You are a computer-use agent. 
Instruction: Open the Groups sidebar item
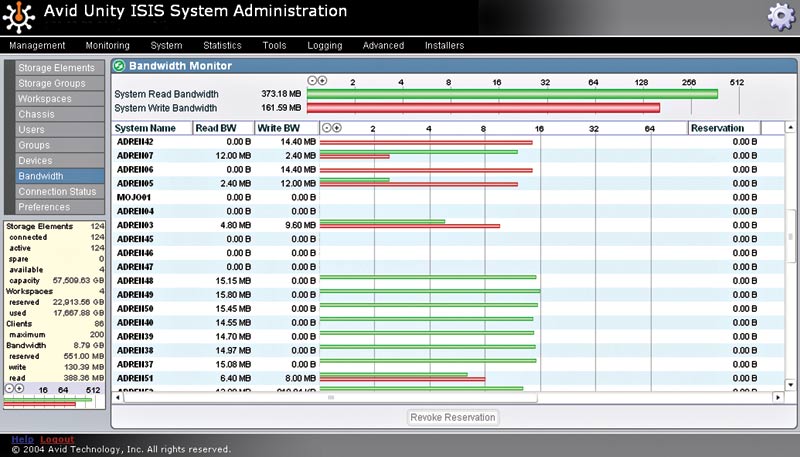[60, 145]
